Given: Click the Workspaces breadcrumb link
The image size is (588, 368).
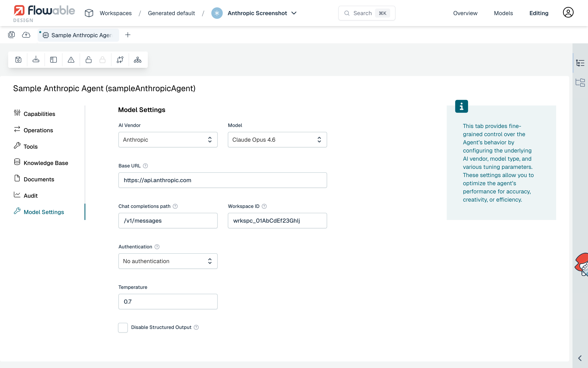Looking at the screenshot, I should pos(116,13).
